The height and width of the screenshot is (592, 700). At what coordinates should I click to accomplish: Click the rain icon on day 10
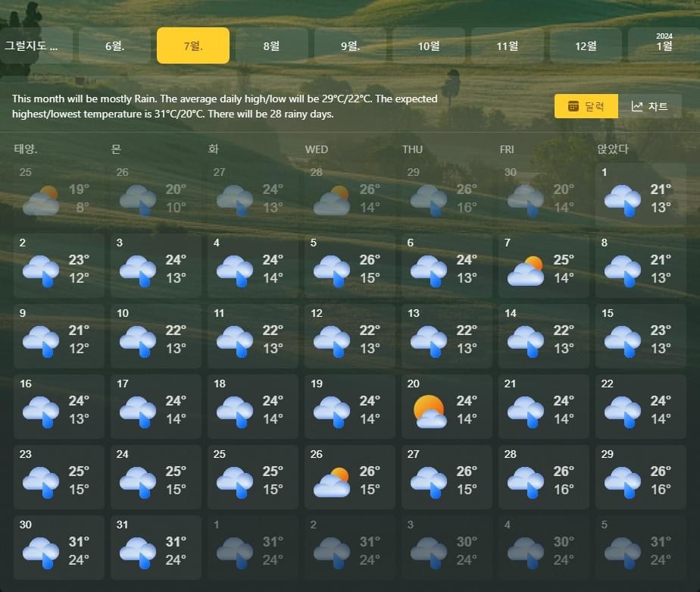[138, 341]
